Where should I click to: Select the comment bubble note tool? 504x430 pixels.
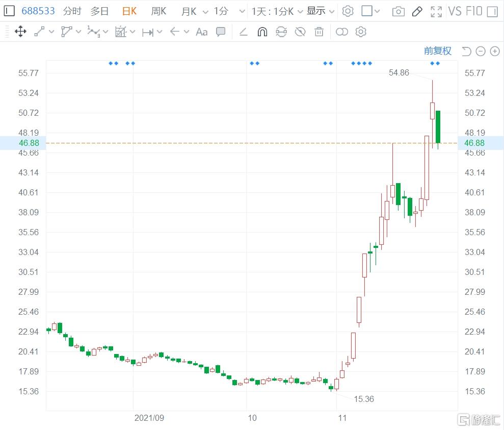(221, 32)
